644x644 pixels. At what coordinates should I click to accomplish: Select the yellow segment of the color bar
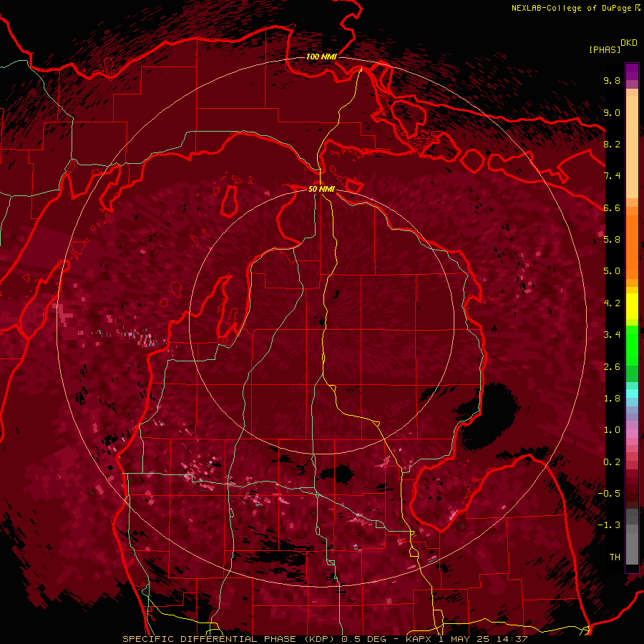click(x=632, y=306)
